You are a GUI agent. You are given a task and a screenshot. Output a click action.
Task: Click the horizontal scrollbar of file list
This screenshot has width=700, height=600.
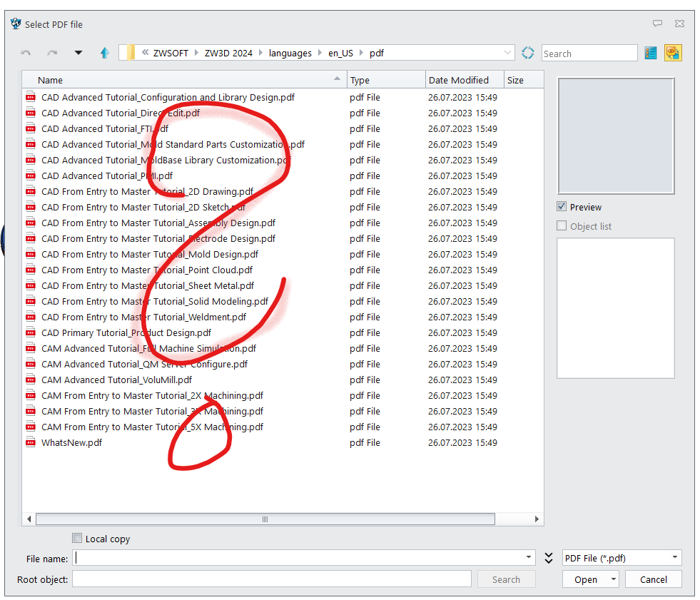264,519
